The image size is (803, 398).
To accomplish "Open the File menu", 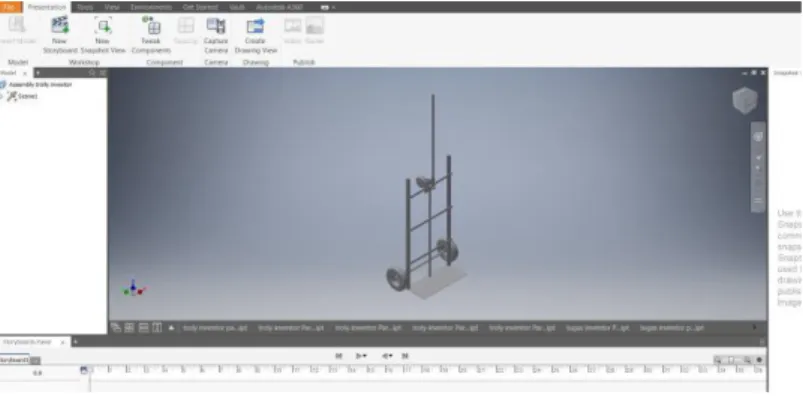I will [x=11, y=7].
